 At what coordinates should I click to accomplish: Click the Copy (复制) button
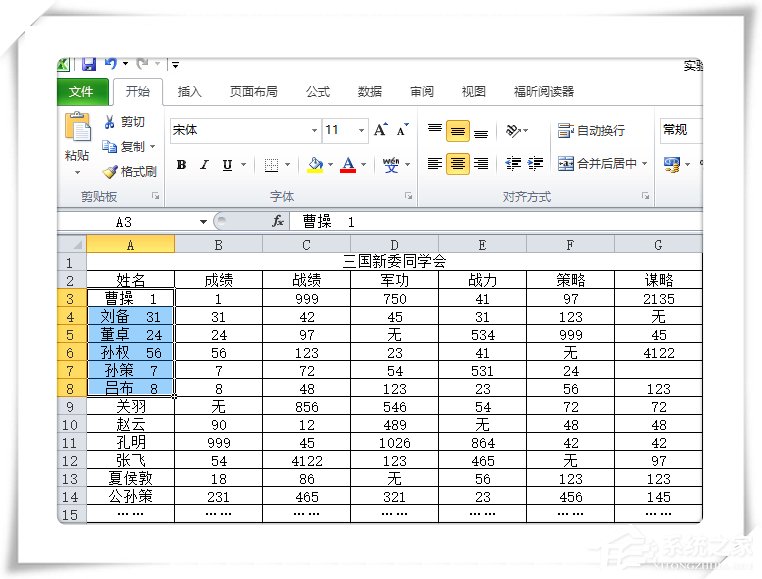125,147
